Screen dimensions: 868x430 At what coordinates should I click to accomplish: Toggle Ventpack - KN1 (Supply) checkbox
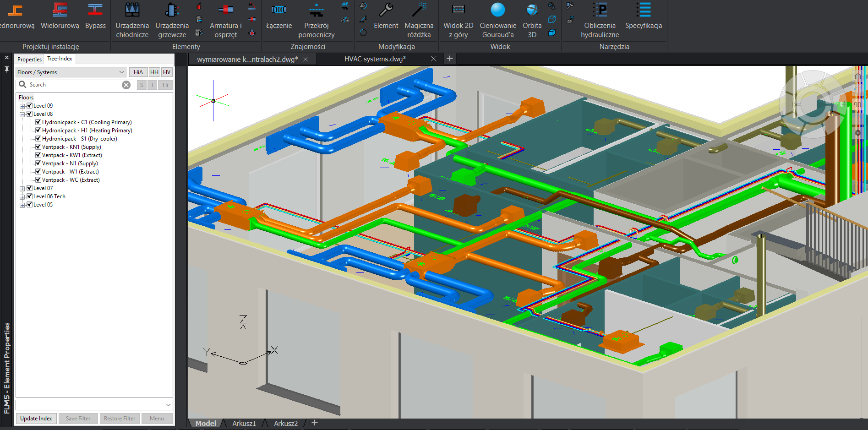(38, 147)
